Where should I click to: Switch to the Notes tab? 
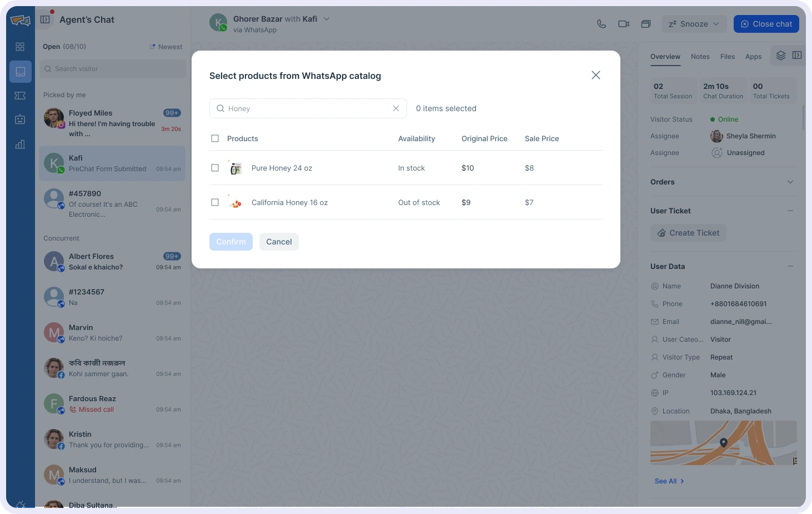coord(700,56)
